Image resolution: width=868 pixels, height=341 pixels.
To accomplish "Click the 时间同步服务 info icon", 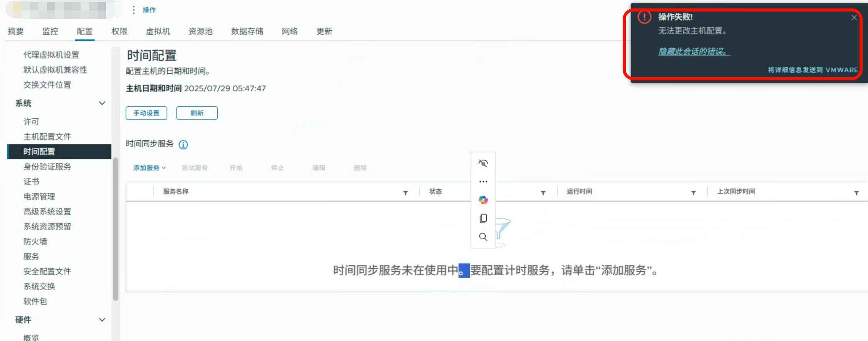I will pos(184,144).
